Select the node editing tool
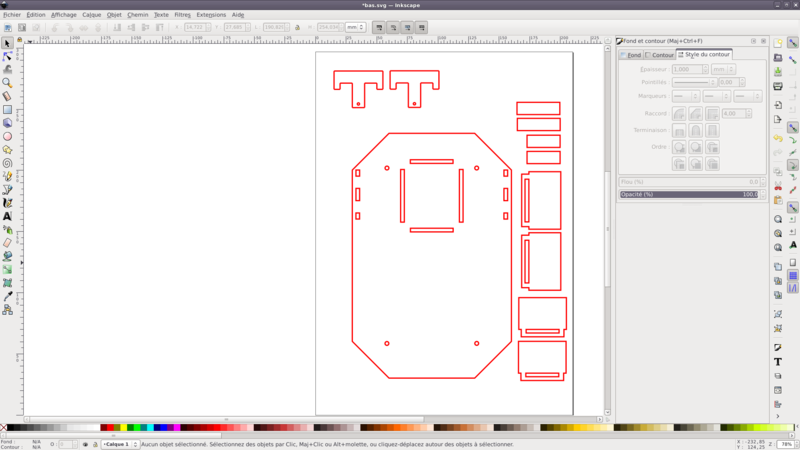The image size is (800, 450). coord(8,57)
